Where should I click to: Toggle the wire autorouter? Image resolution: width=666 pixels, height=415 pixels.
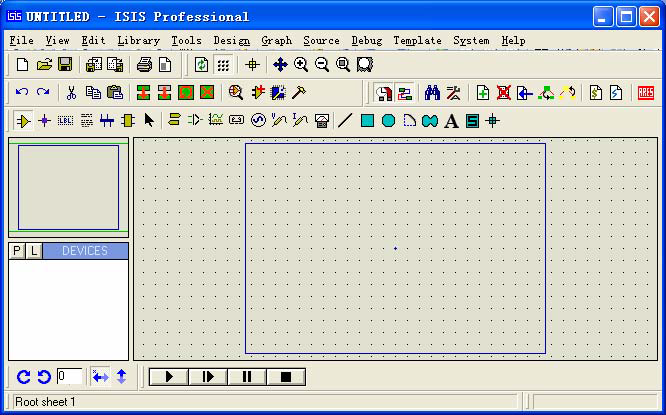pyautogui.click(x=405, y=93)
